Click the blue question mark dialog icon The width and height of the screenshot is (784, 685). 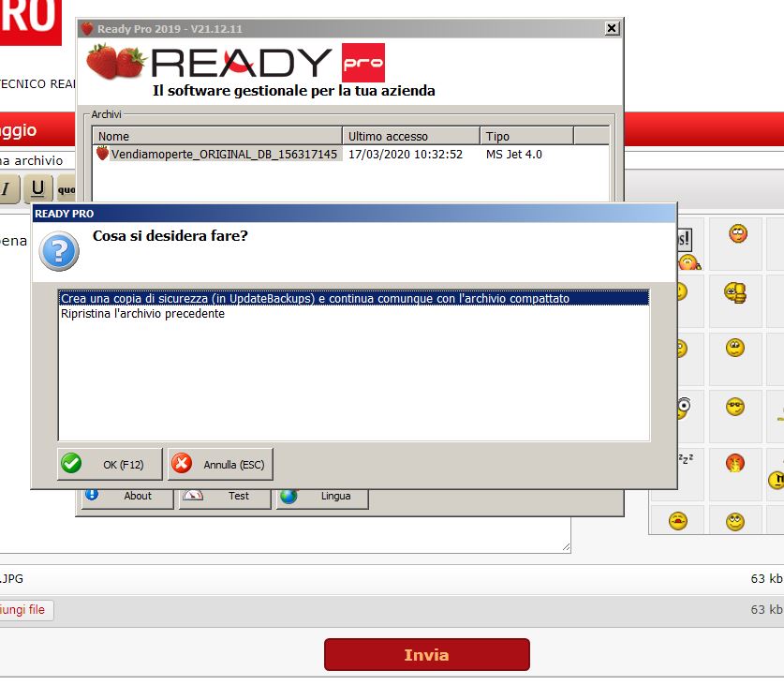59,251
